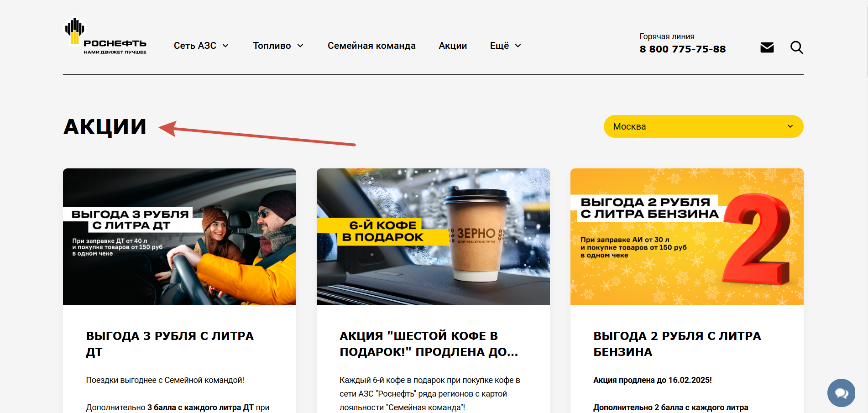Image resolution: width=868 pixels, height=413 pixels.
Task: Click text "Поездки выгоднее с Семейной командой!"
Action: tap(165, 380)
